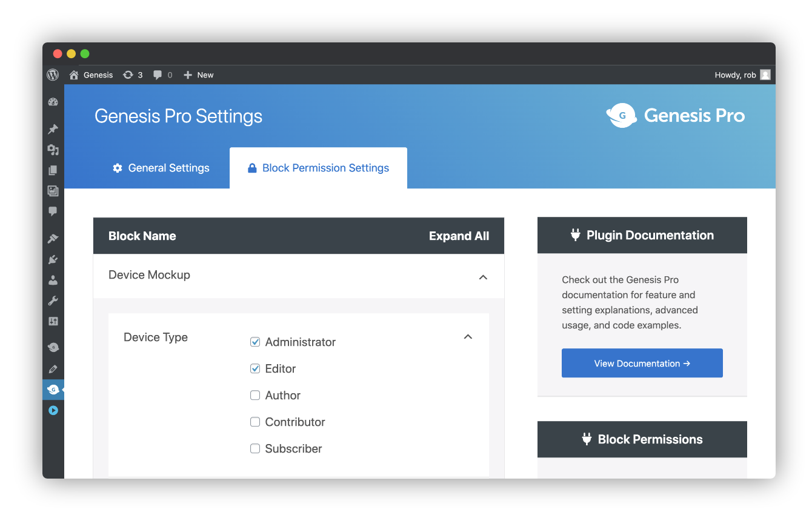
Task: Open Pages from the sidebar
Action: click(x=53, y=170)
